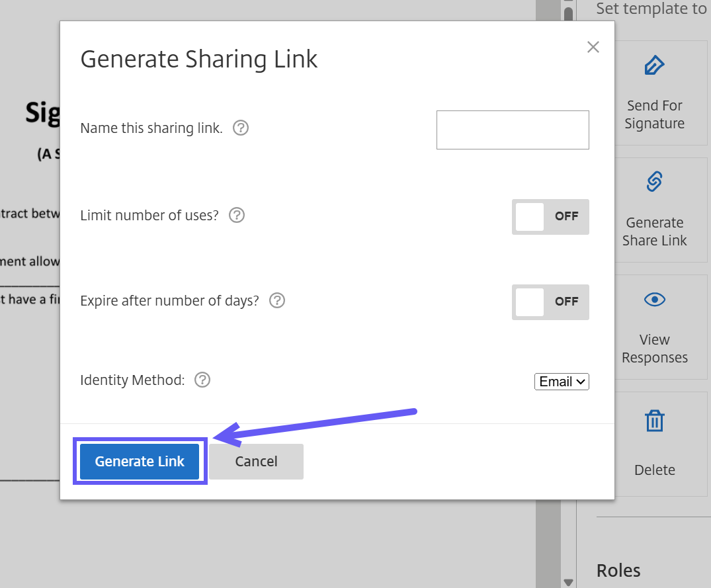The height and width of the screenshot is (588, 711).
Task: Open the Identity Method Email dropdown
Action: [x=562, y=382]
